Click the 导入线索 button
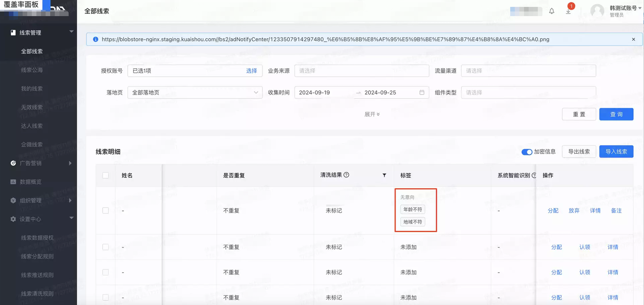 (x=616, y=151)
